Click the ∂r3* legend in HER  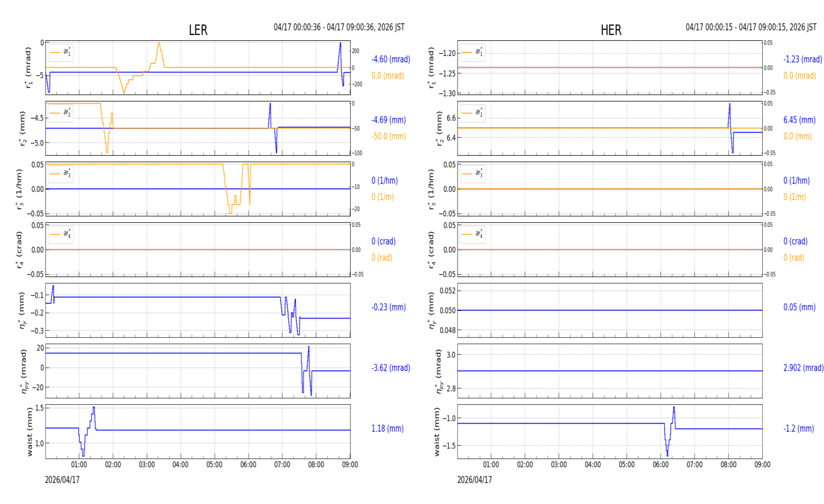(473, 173)
